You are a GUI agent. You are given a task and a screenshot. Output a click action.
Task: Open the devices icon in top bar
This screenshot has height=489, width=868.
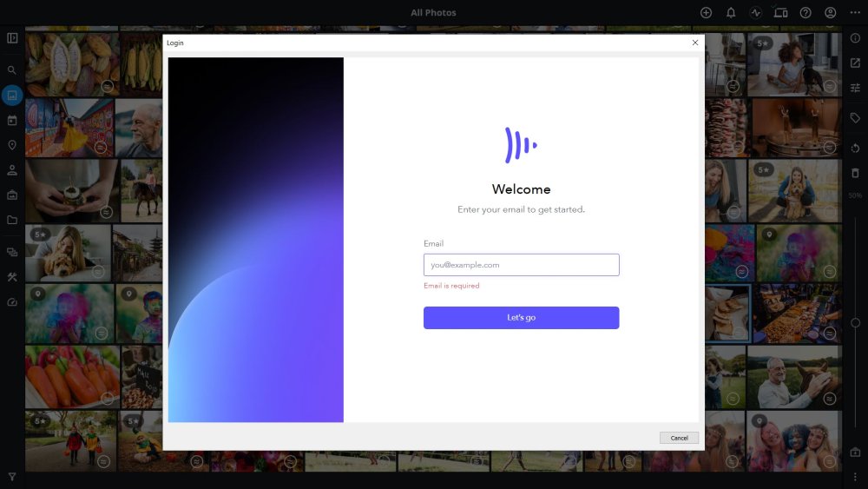tap(780, 13)
